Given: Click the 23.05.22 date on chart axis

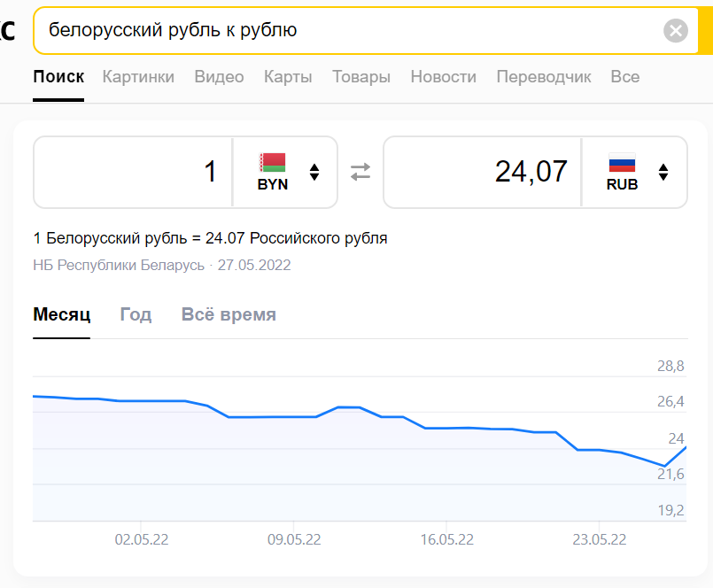Looking at the screenshot, I should tap(600, 539).
